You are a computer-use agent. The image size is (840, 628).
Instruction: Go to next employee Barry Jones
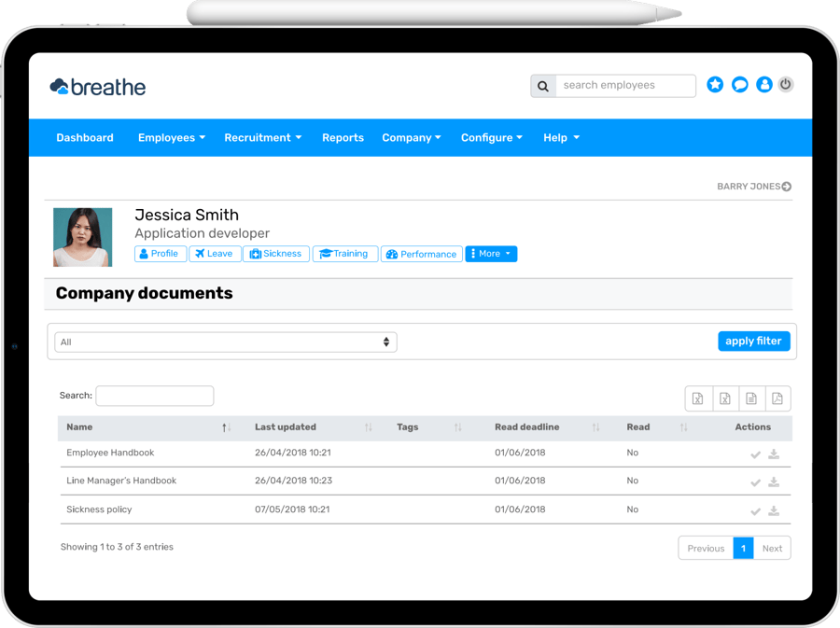pos(754,187)
